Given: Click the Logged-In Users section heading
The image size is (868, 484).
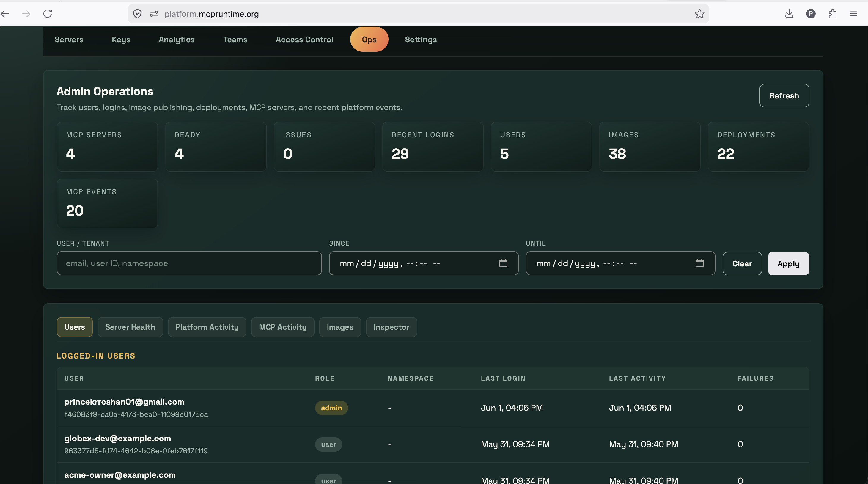Looking at the screenshot, I should (96, 356).
